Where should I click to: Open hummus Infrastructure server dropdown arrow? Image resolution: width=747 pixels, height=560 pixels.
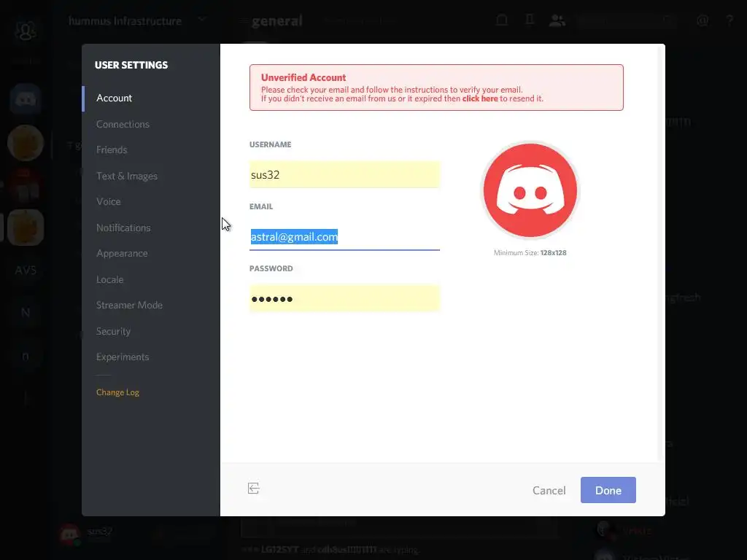pyautogui.click(x=202, y=20)
